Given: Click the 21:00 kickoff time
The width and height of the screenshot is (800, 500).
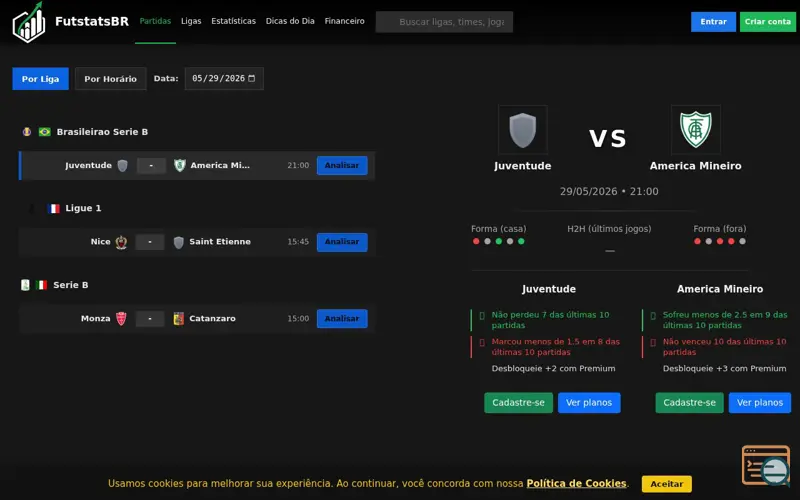Looking at the screenshot, I should click(x=298, y=165).
